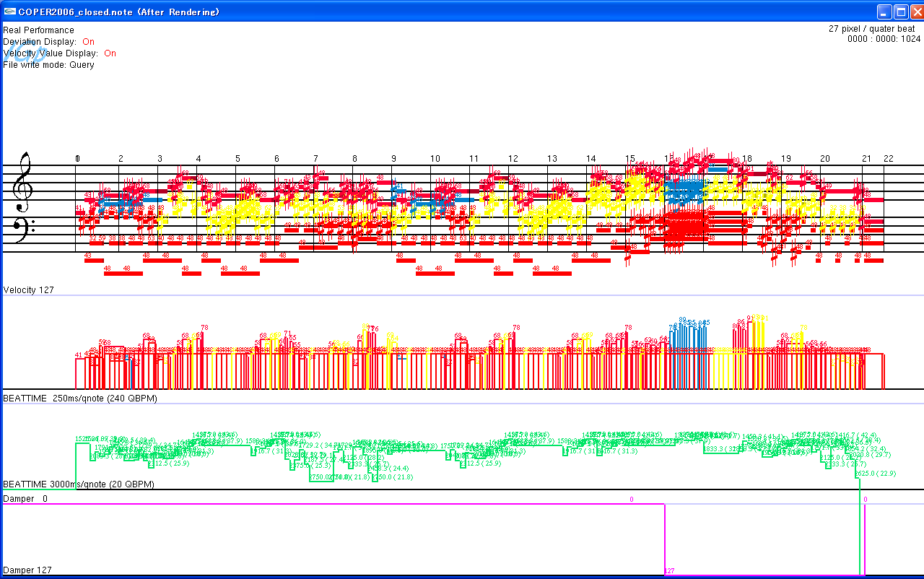
Task: Maximize the COPER2006 window
Action: [901, 12]
